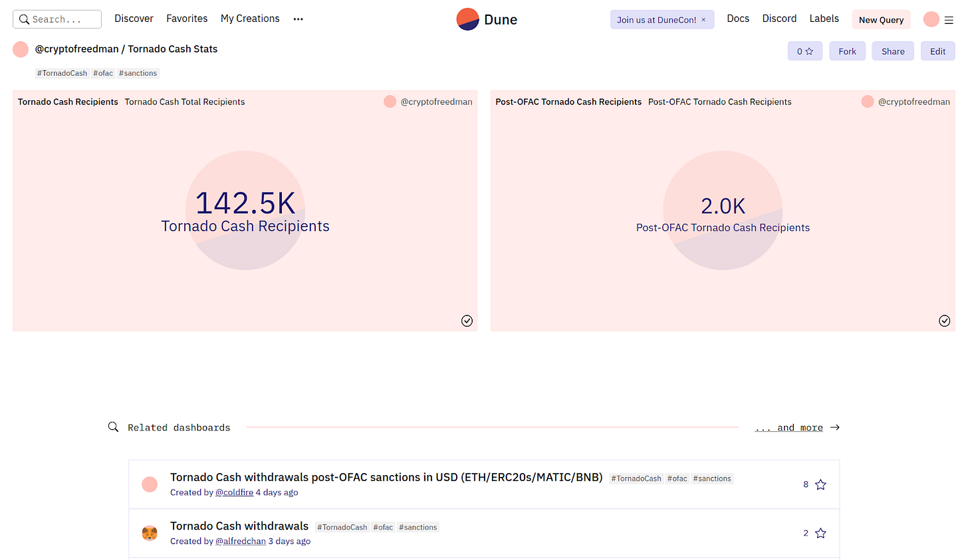Click the New Query button
968x560 pixels.
[881, 20]
